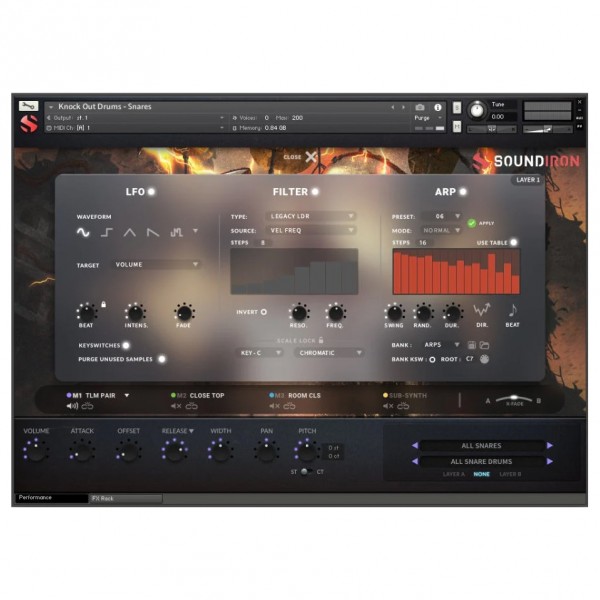600x600 pixels.
Task: Open the instrument info icon
Action: pyautogui.click(x=438, y=108)
